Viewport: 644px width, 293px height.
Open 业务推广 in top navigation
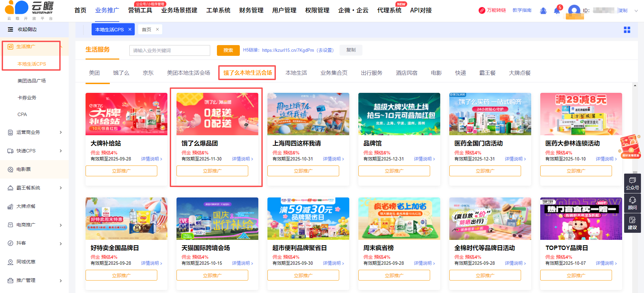(x=107, y=10)
